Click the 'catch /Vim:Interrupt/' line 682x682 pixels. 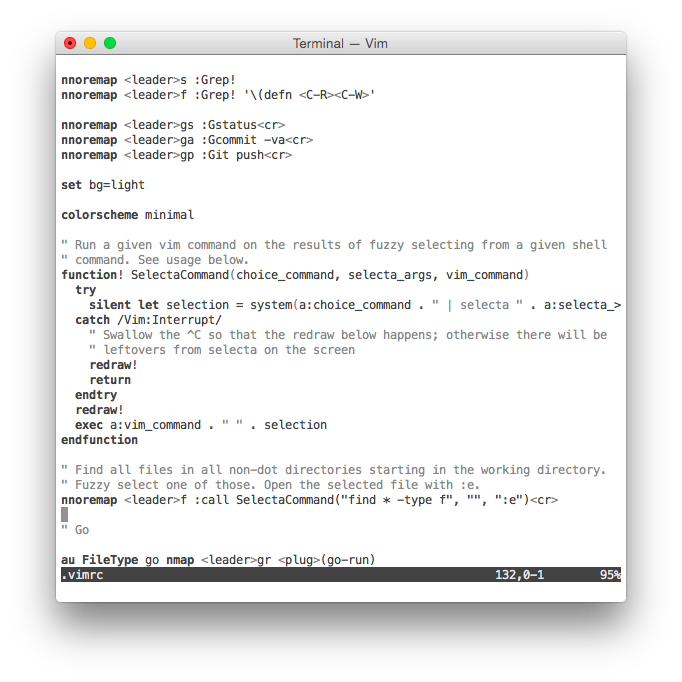pyautogui.click(x=148, y=320)
